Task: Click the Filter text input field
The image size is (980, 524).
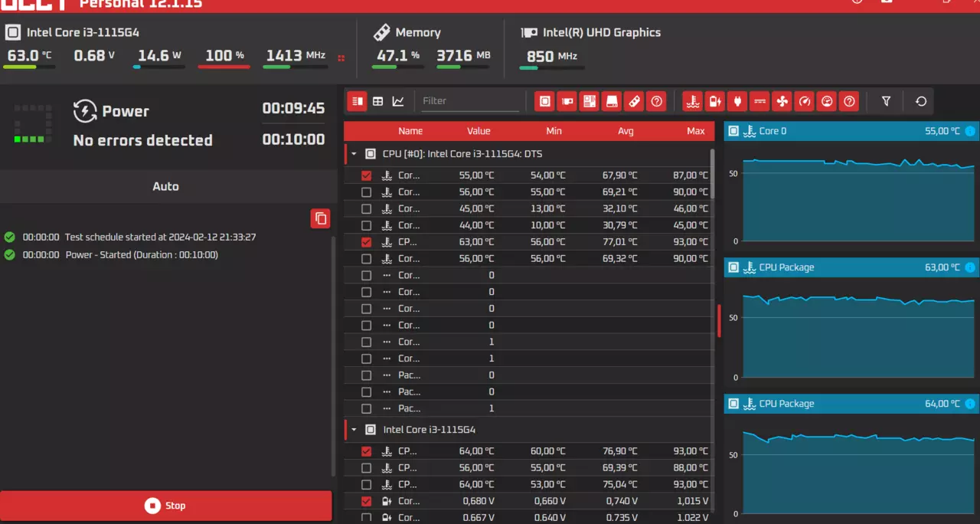Action: [470, 101]
